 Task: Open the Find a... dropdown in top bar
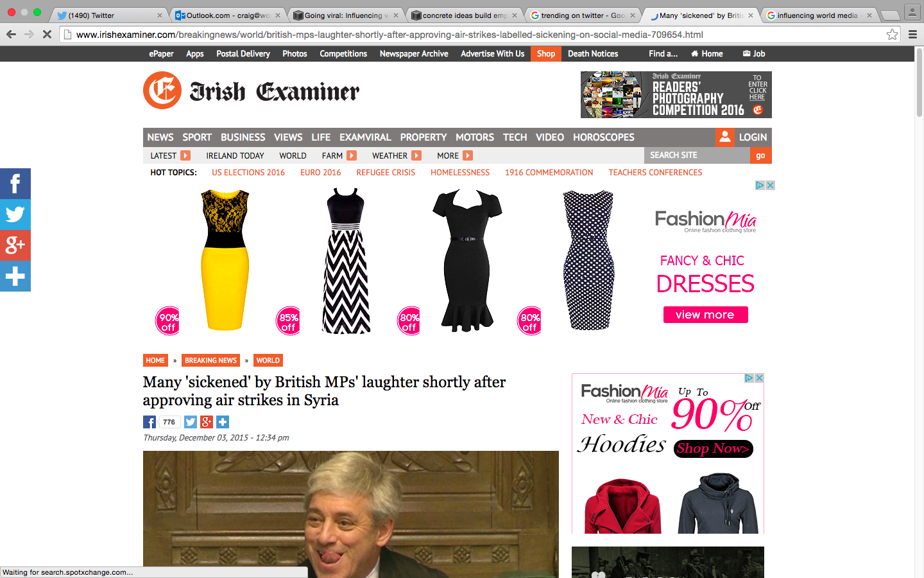pyautogui.click(x=663, y=54)
